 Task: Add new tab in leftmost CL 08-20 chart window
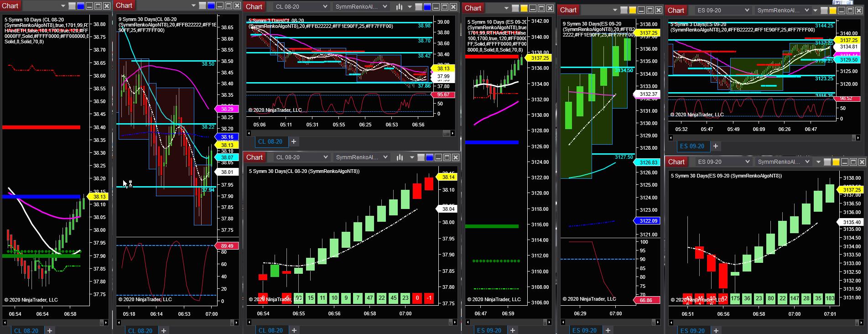(50, 330)
